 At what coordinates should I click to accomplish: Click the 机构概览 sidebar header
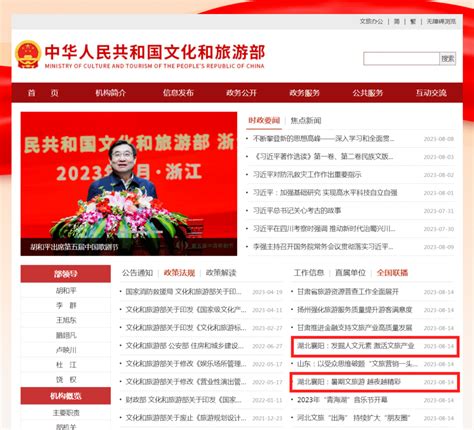[66, 396]
